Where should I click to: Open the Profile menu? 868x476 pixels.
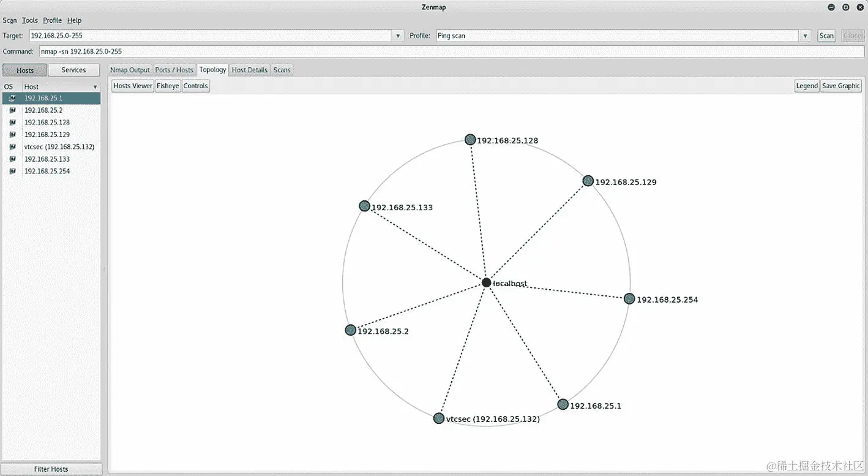[52, 20]
